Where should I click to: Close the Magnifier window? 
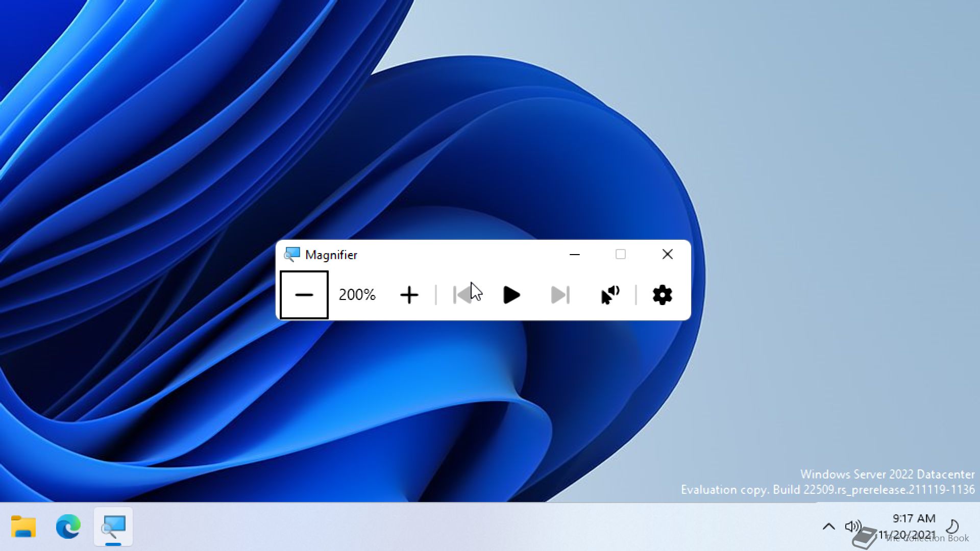667,254
